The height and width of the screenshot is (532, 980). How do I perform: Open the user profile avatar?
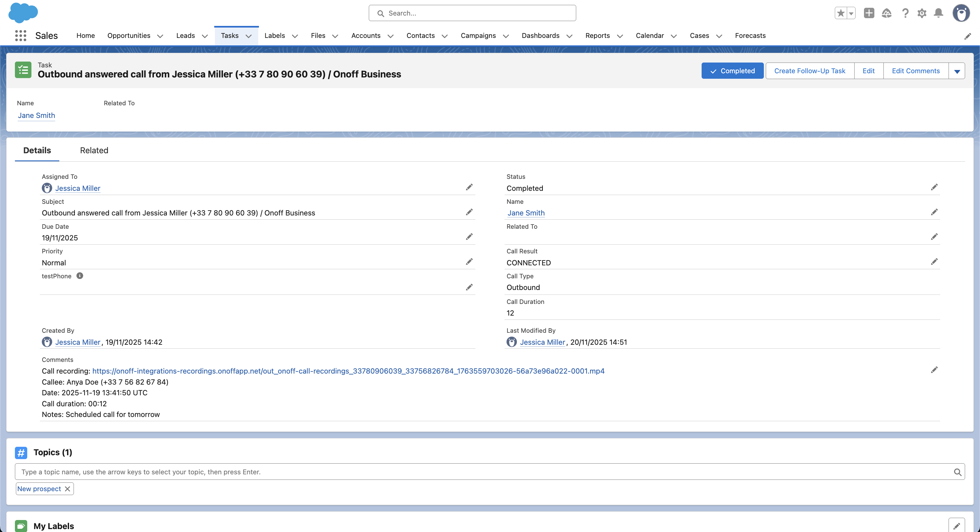point(961,13)
